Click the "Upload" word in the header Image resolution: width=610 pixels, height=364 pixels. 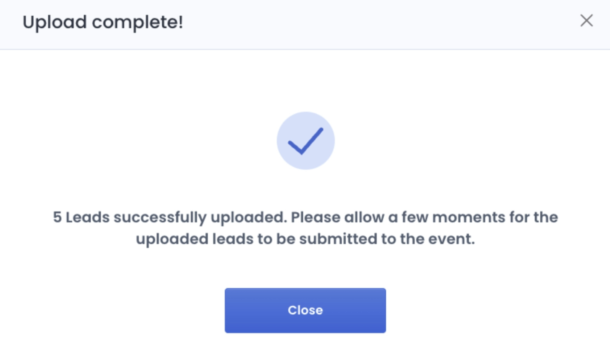pyautogui.click(x=55, y=22)
